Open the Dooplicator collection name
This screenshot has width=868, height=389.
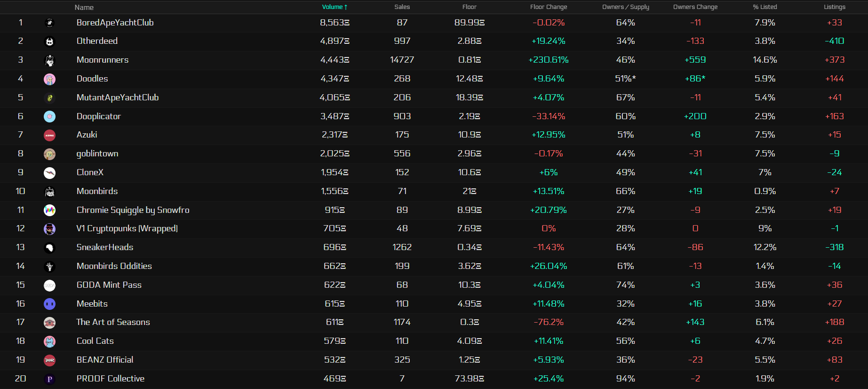click(x=99, y=116)
